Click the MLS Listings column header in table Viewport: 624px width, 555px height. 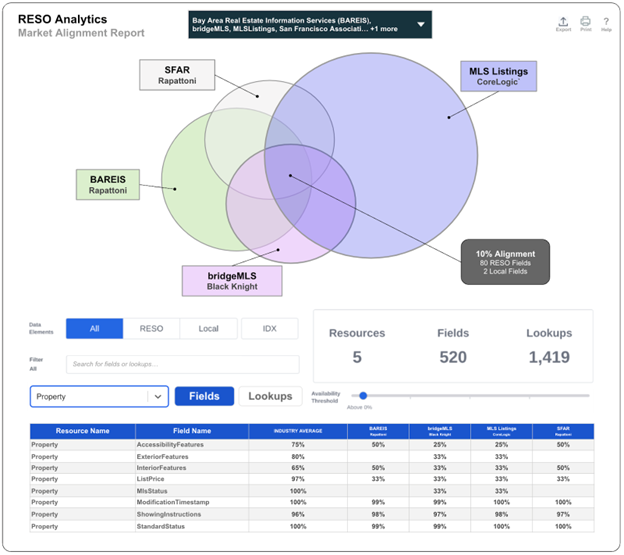pyautogui.click(x=503, y=432)
